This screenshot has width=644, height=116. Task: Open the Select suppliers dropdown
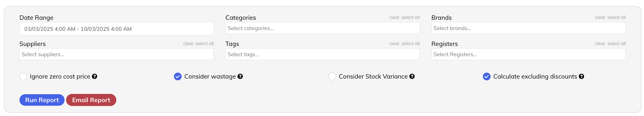(117, 54)
